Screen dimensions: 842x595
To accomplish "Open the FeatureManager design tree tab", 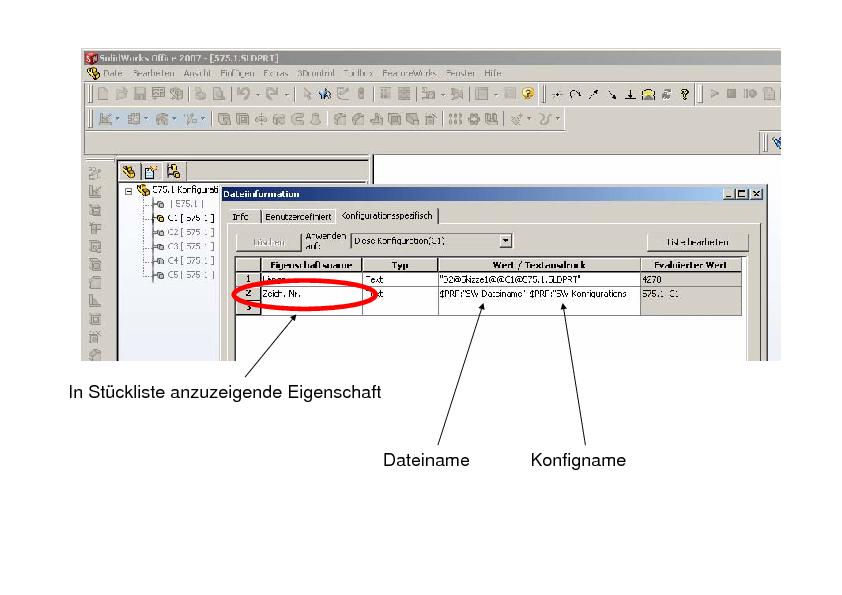I will pyautogui.click(x=128, y=171).
